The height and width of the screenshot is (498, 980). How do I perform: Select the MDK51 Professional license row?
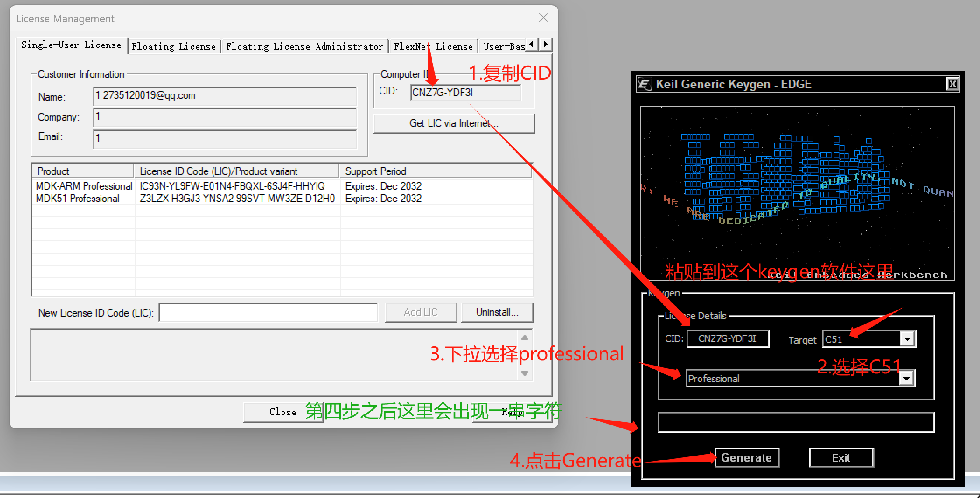(x=77, y=199)
